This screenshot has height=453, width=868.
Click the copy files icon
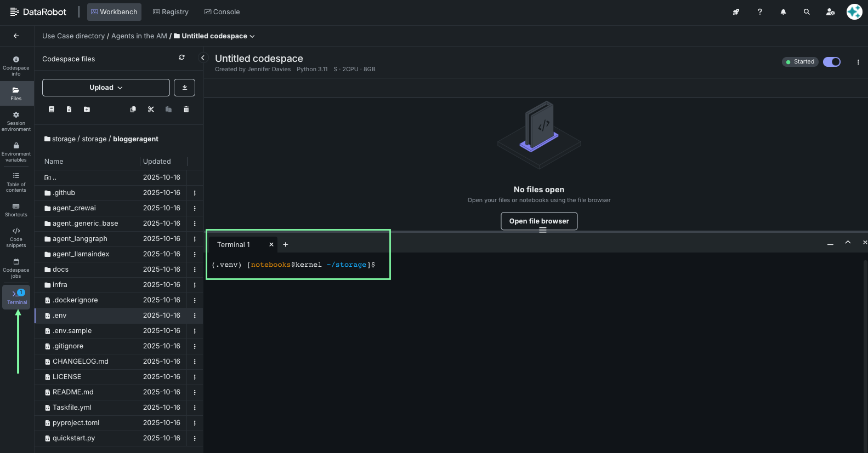click(133, 110)
